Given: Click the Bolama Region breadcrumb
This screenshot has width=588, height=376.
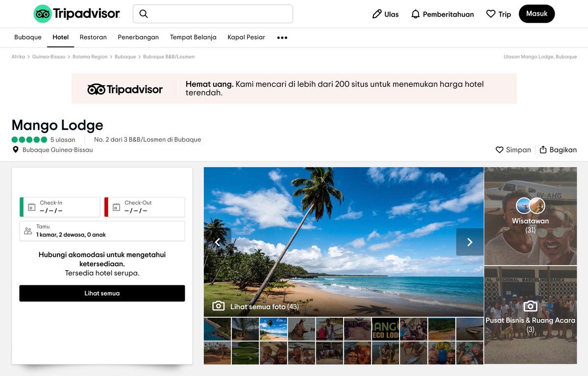Looking at the screenshot, I should point(90,57).
